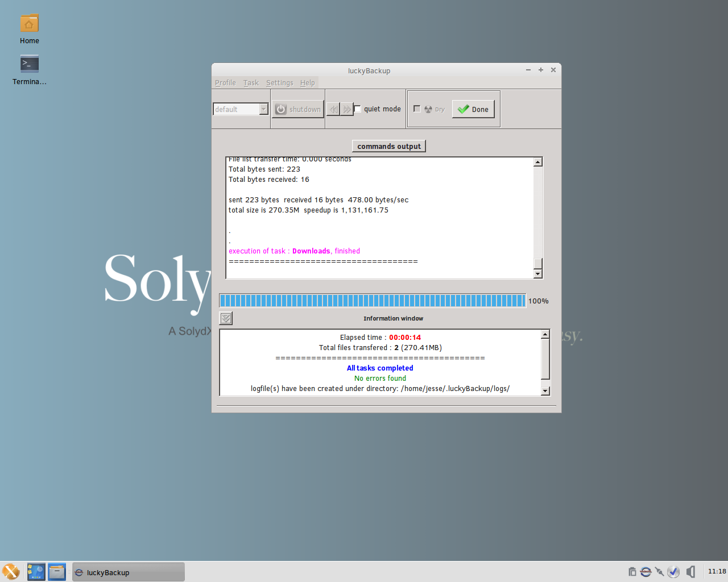
Task: Click the 'No errors found' message
Action: tap(380, 379)
